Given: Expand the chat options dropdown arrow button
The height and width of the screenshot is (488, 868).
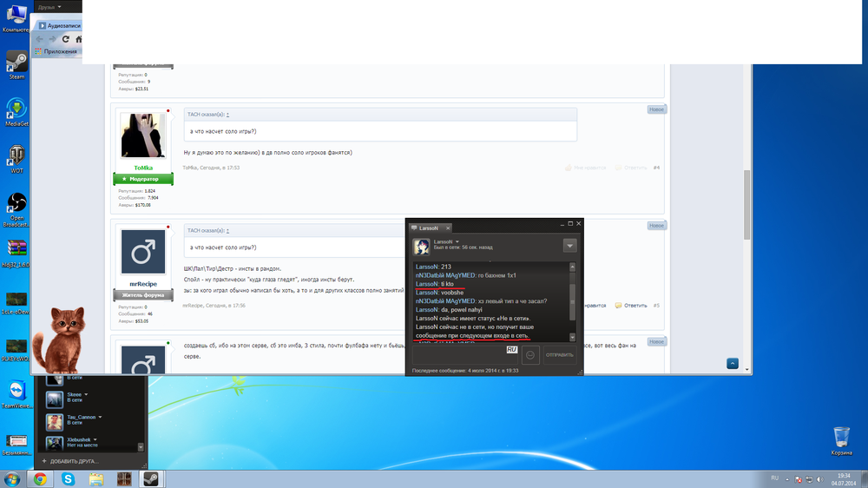Looking at the screenshot, I should click(569, 246).
